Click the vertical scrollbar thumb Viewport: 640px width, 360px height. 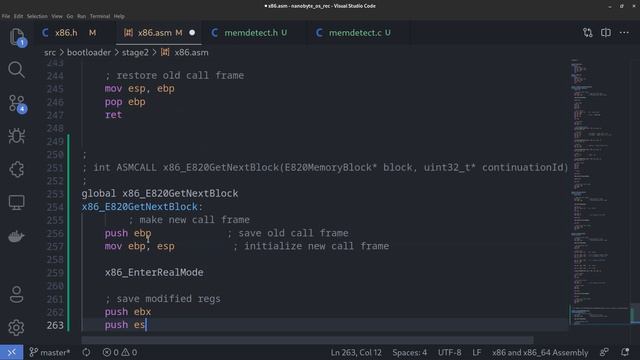click(x=635, y=313)
